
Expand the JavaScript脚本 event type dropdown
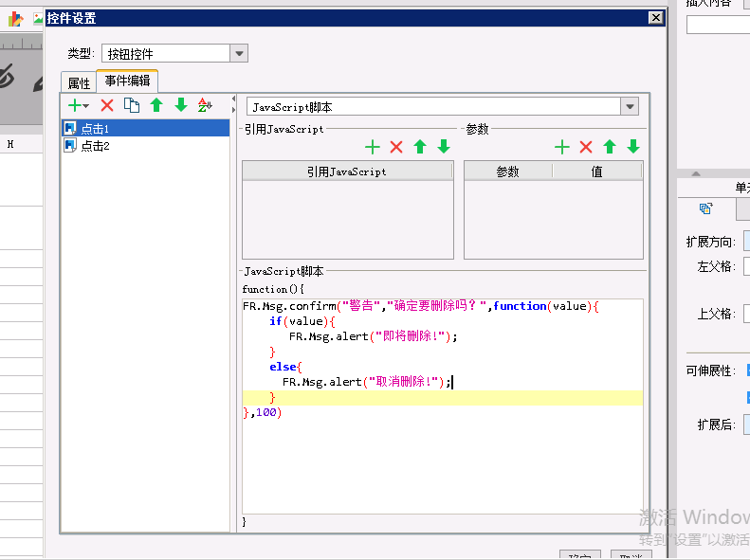(630, 107)
